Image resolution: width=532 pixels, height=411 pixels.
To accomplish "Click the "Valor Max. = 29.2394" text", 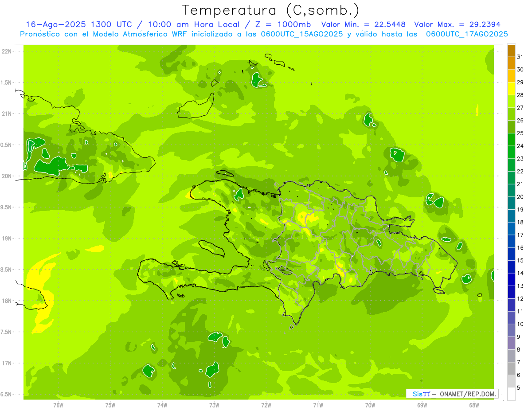I will (x=458, y=24).
